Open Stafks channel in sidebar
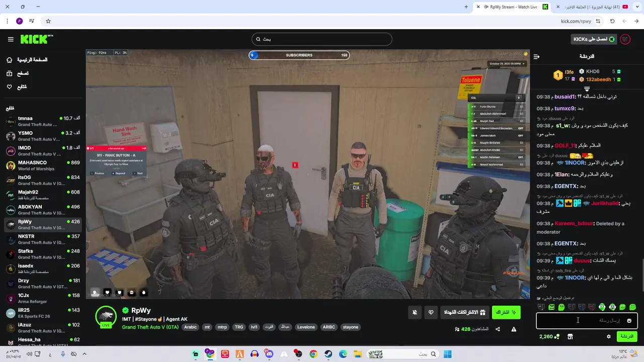This screenshot has width=644, height=362. [x=43, y=254]
